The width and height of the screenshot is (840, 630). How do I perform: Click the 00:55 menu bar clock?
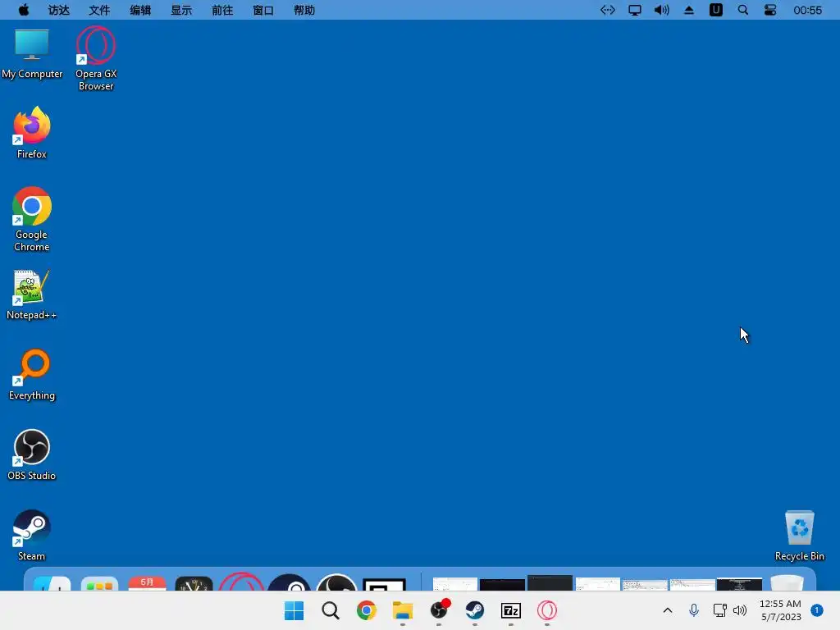coord(807,10)
